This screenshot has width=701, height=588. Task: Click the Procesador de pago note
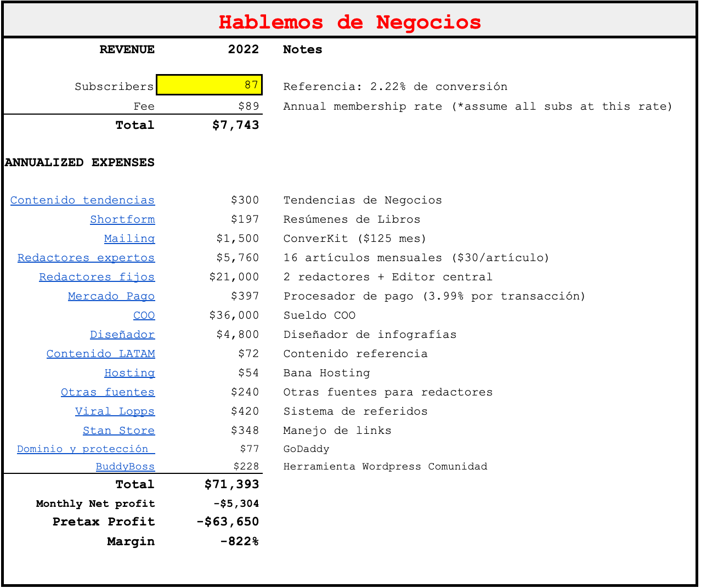coord(434,296)
